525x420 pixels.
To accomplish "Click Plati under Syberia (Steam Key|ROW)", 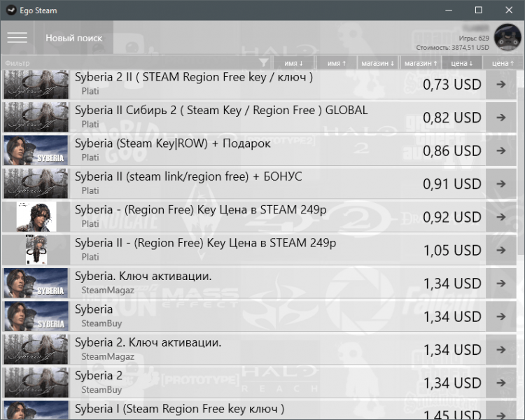I will [x=90, y=157].
